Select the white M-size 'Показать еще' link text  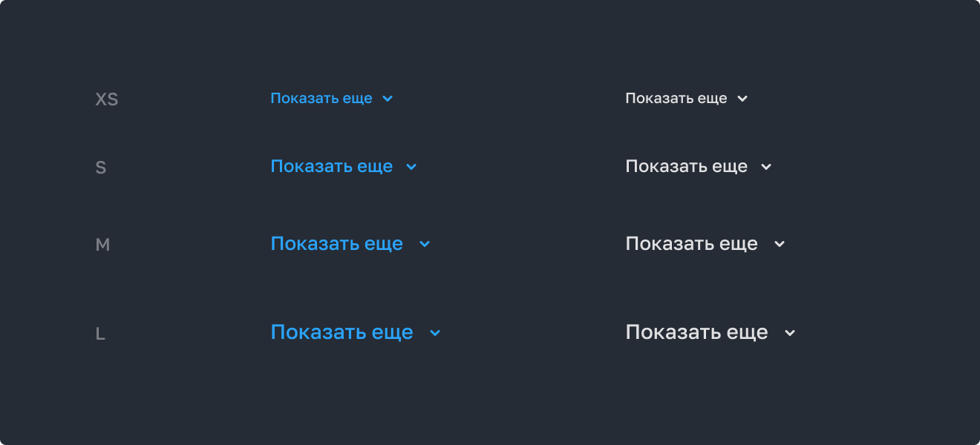pyautogui.click(x=691, y=244)
